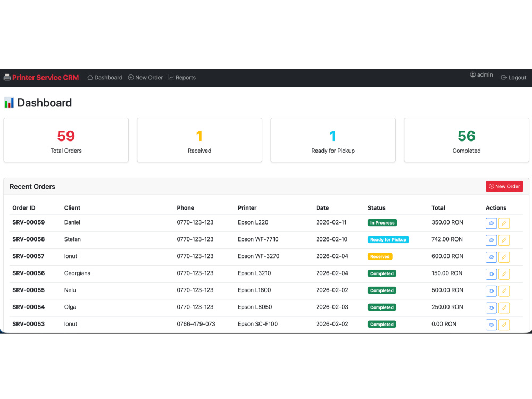
Task: Click the Ready for Pickup status badge
Action: tap(388, 239)
